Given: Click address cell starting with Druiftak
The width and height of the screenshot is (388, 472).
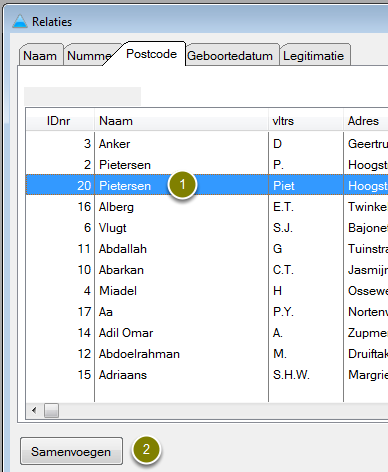Looking at the screenshot, I should (x=366, y=354).
